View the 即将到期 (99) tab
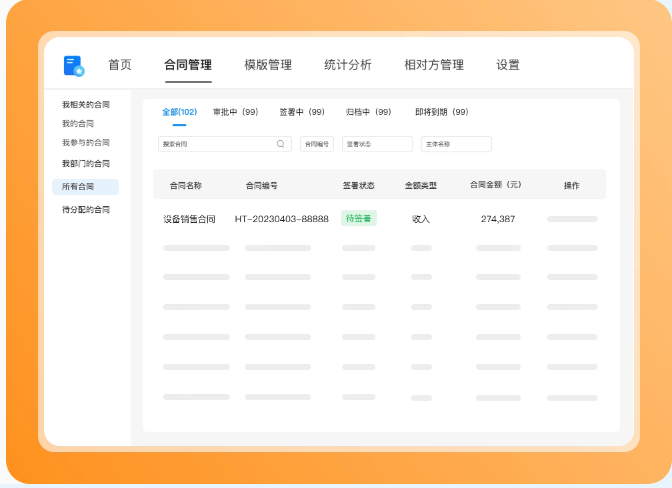672x488 pixels. 442,112
